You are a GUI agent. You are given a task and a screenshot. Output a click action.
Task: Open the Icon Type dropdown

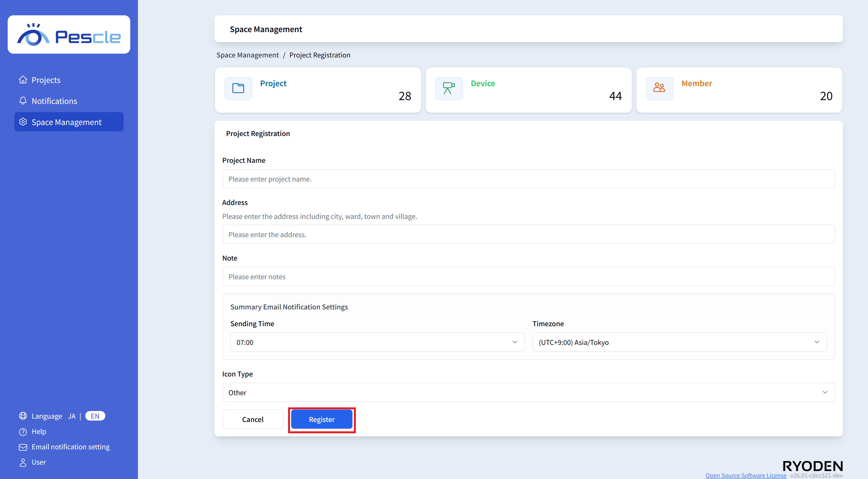point(528,392)
